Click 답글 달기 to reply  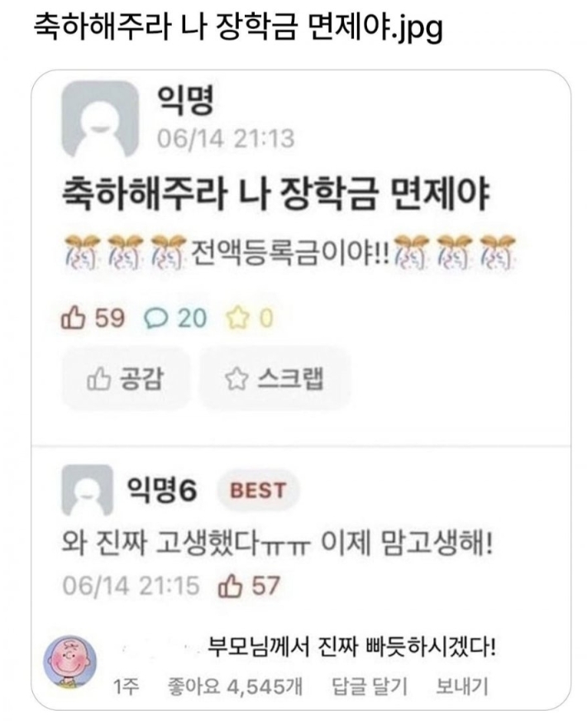[370, 686]
